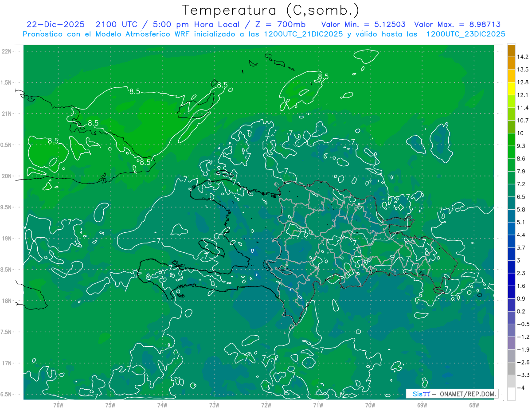This screenshot has height=411, width=532.
Task: Click the 11.4 value on the color bar
Action: [x=523, y=108]
